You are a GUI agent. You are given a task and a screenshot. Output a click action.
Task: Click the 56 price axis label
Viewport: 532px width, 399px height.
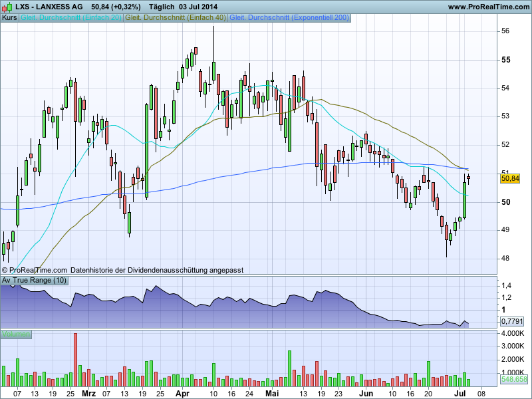505,31
